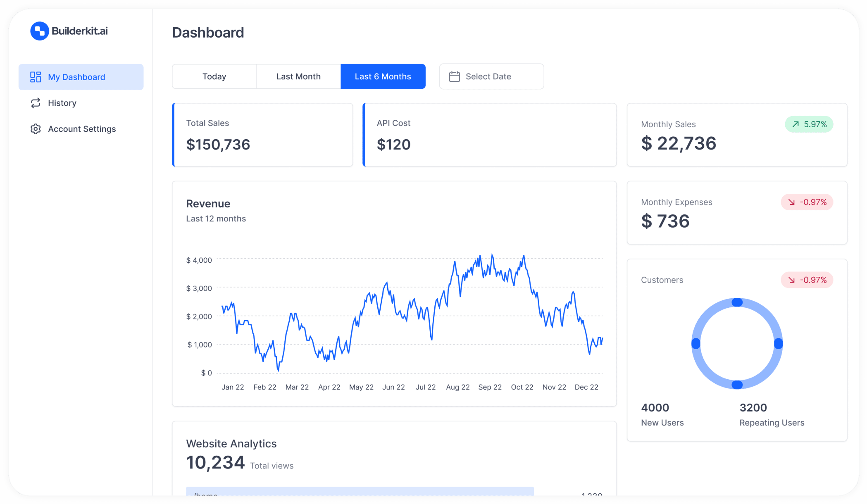Screen dimensions: 867x504
Task: Open My Dashboard in the sidebar
Action: pos(81,77)
